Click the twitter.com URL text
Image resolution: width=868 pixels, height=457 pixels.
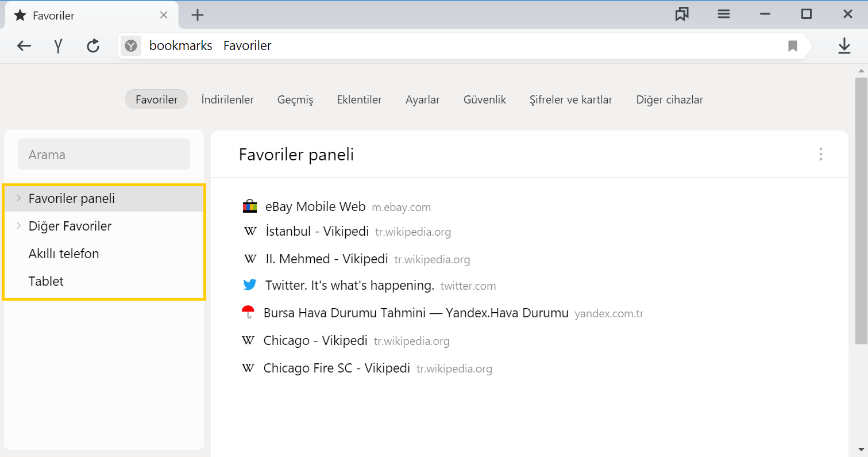468,286
